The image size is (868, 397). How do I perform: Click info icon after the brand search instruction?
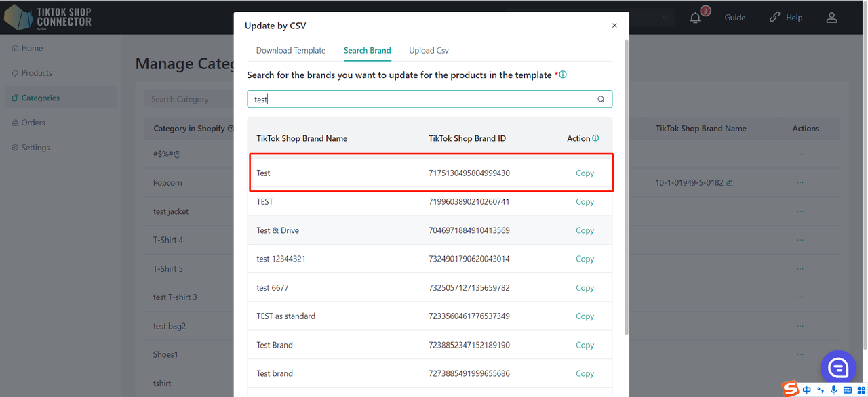pyautogui.click(x=563, y=75)
